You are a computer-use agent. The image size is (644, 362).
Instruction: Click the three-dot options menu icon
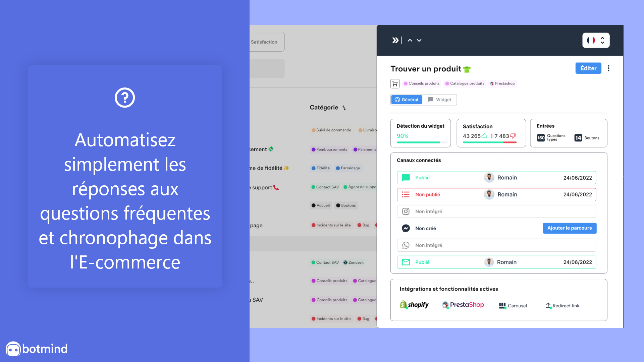coord(608,68)
